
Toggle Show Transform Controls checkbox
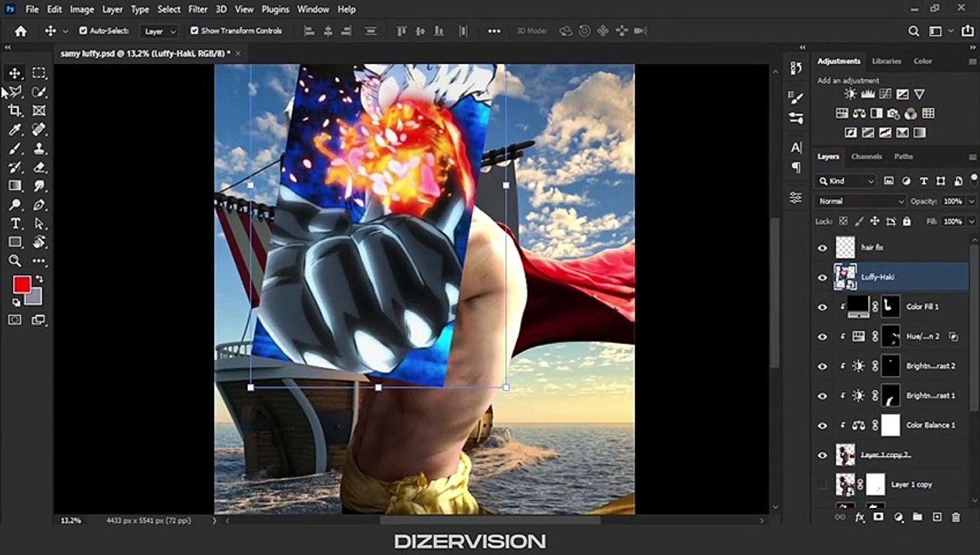(194, 31)
